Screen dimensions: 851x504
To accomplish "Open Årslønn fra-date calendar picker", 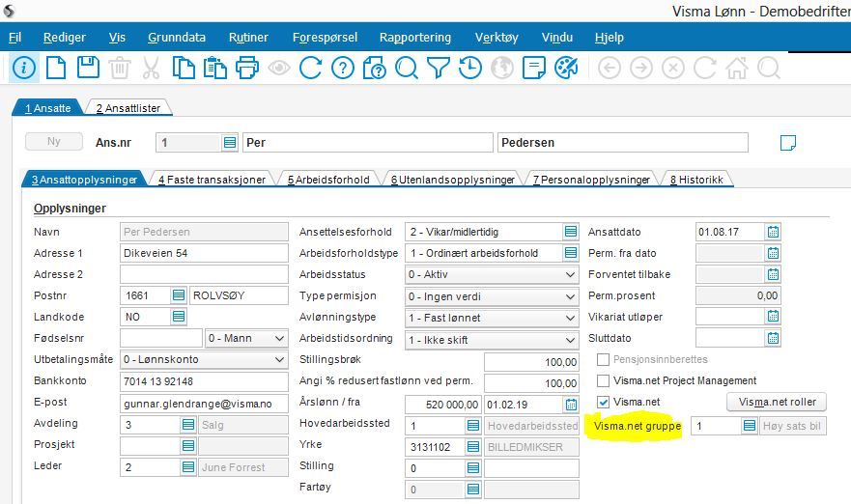I will point(571,405).
